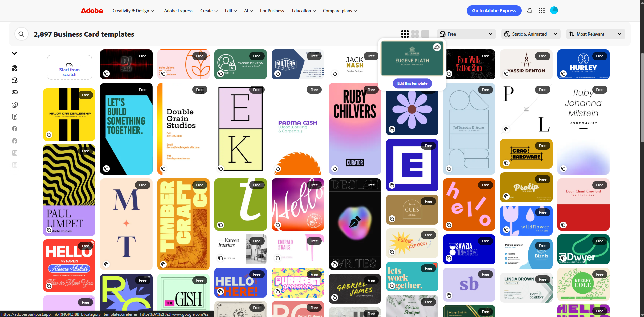This screenshot has width=644, height=317.
Task: Switch to the small-grid view
Action: [405, 34]
